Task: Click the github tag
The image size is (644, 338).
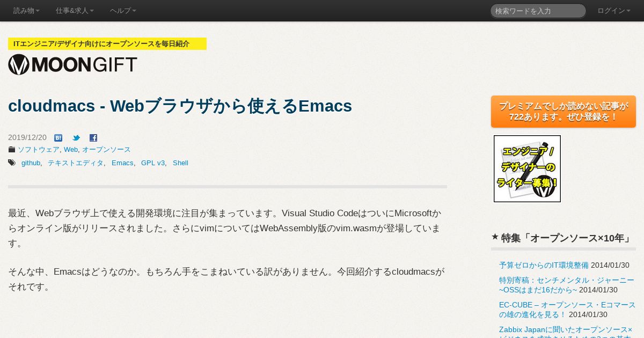Action: point(31,163)
